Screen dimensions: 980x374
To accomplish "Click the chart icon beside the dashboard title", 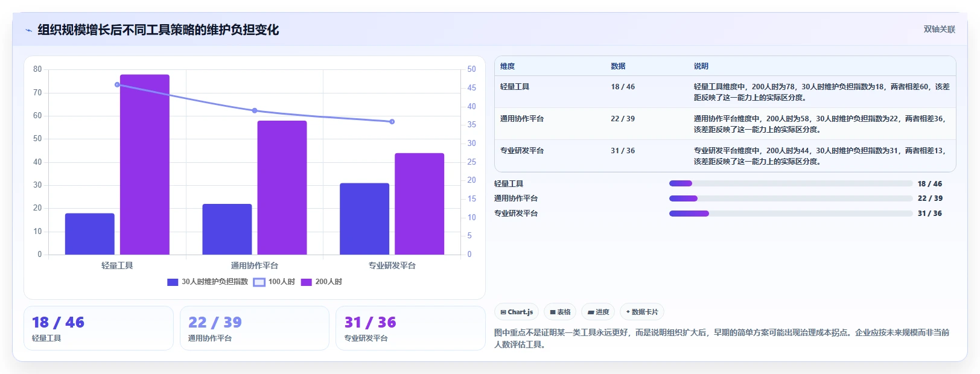I will (x=28, y=30).
